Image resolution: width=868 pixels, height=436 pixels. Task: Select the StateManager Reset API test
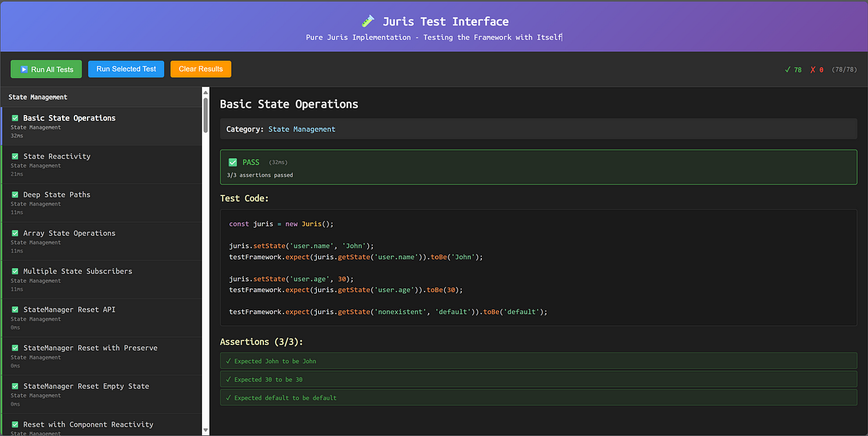[x=101, y=317]
